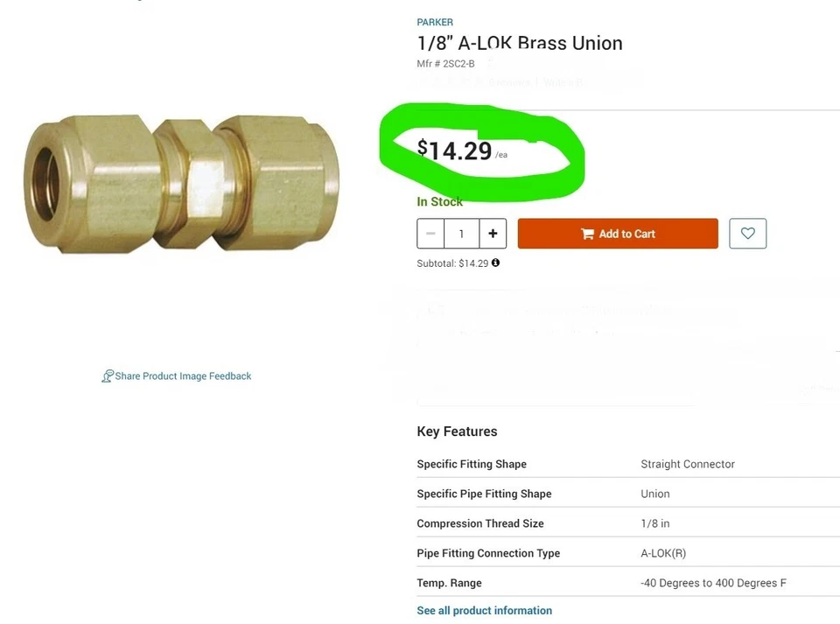Add the brass union to the cart
This screenshot has height=624, width=840.
[617, 234]
